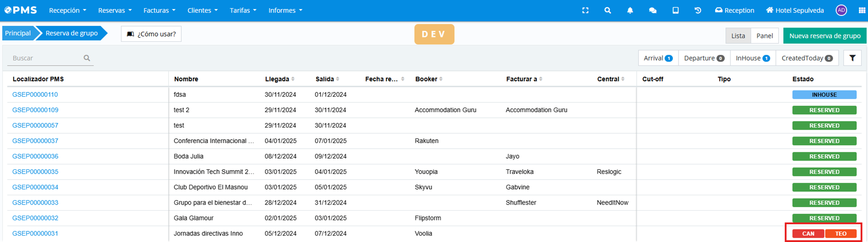Open the notifications bell
The image size is (868, 242).
tap(630, 10)
